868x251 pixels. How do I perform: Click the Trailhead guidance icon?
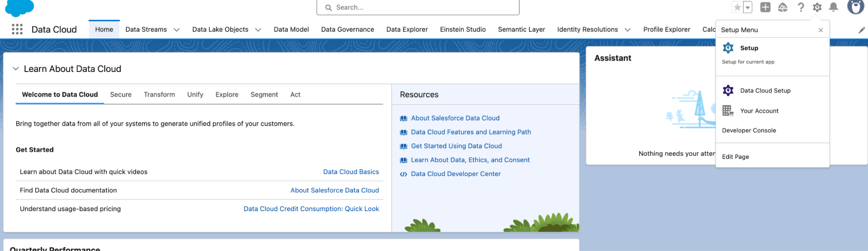click(783, 7)
